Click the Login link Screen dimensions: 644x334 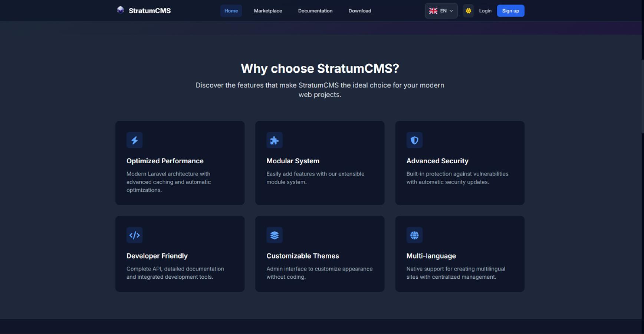point(485,11)
